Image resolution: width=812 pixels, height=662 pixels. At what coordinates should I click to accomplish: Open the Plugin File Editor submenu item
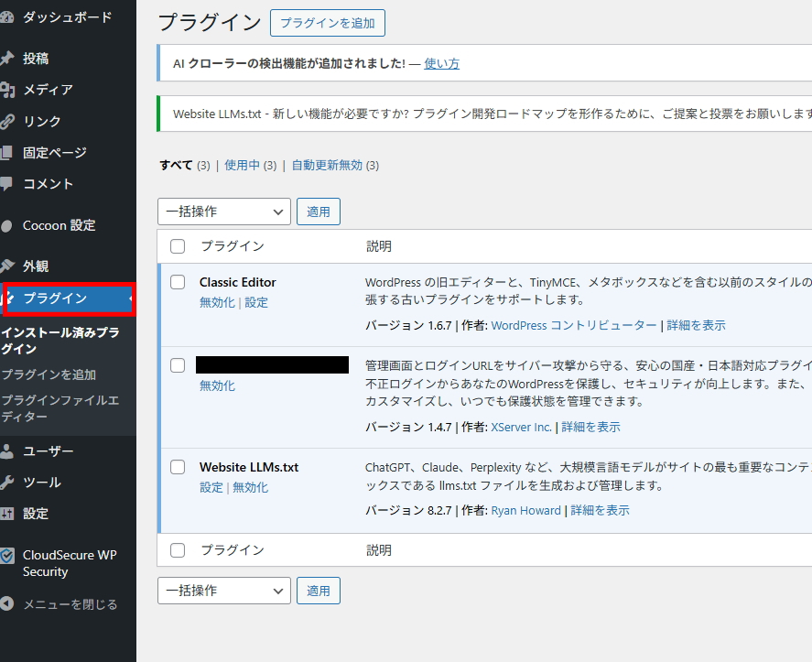point(60,408)
